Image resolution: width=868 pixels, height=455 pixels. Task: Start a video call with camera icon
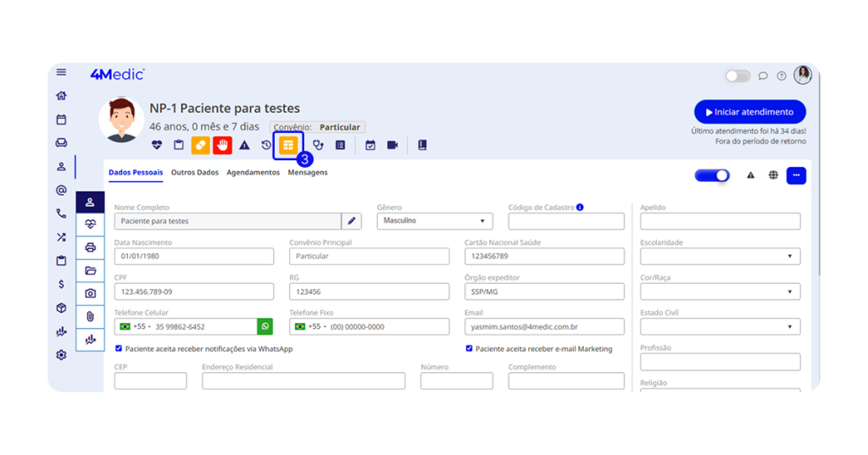392,146
